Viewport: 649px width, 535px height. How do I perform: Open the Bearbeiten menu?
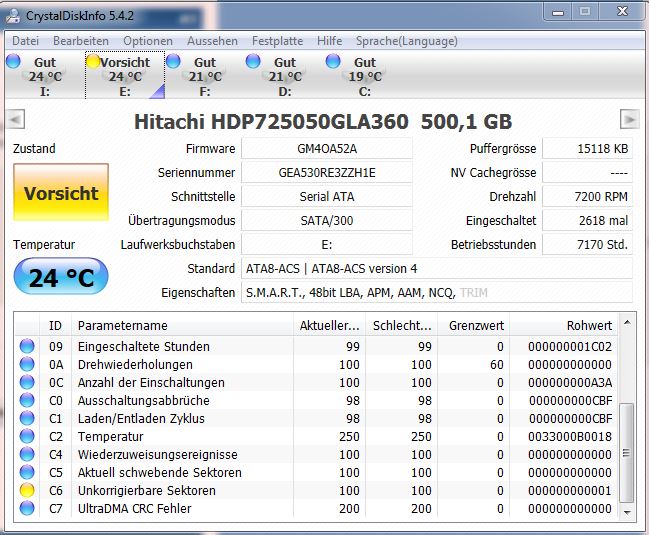point(81,41)
